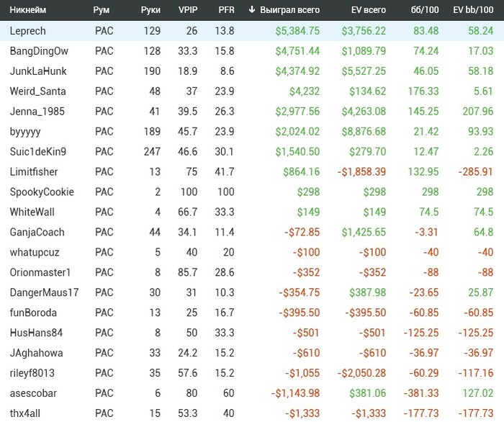Click the thx4all nickname in last row
504x422 pixels.
pos(25,414)
